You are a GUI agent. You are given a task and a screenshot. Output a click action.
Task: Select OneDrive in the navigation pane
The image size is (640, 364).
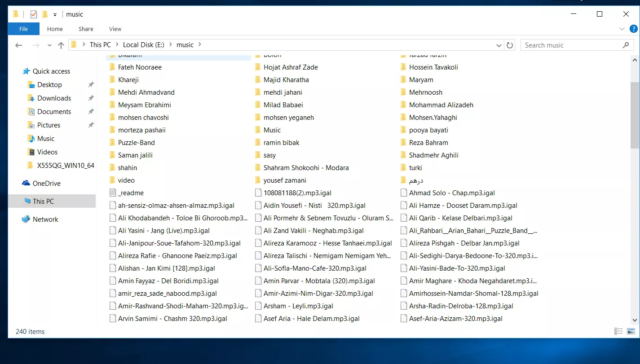coord(46,183)
